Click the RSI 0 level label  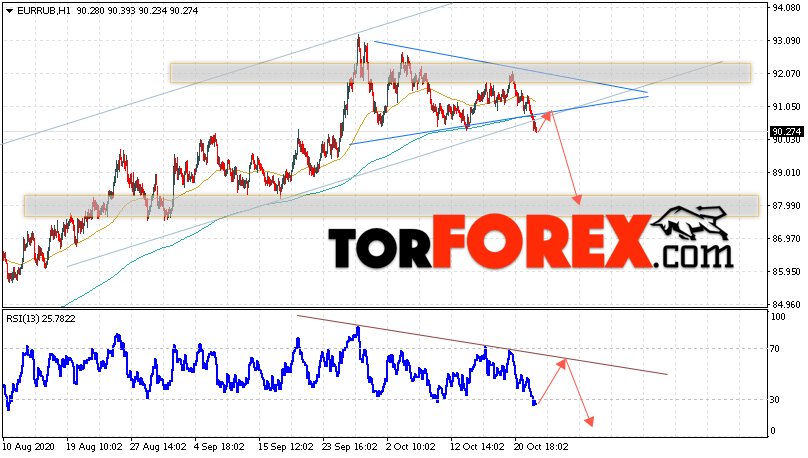coord(772,431)
